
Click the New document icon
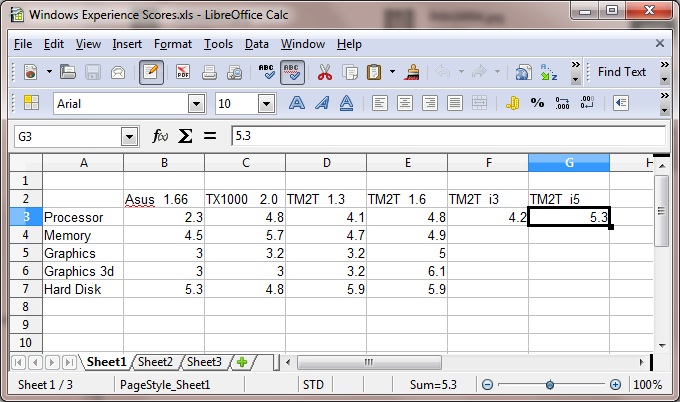click(30, 72)
